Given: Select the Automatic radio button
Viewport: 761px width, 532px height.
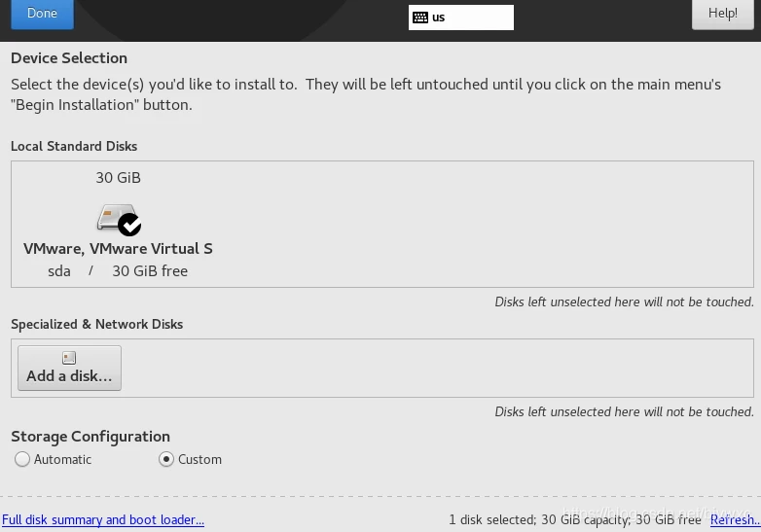Looking at the screenshot, I should click(x=22, y=459).
